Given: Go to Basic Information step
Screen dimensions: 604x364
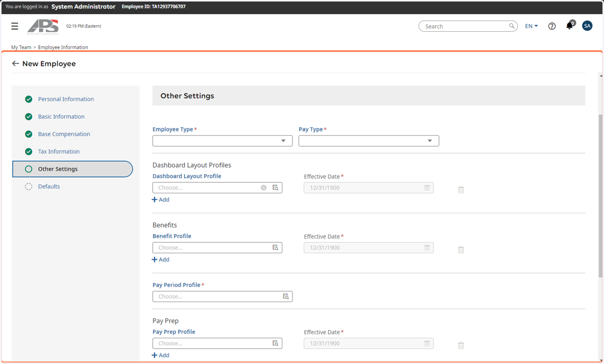Looking at the screenshot, I should pyautogui.click(x=61, y=116).
